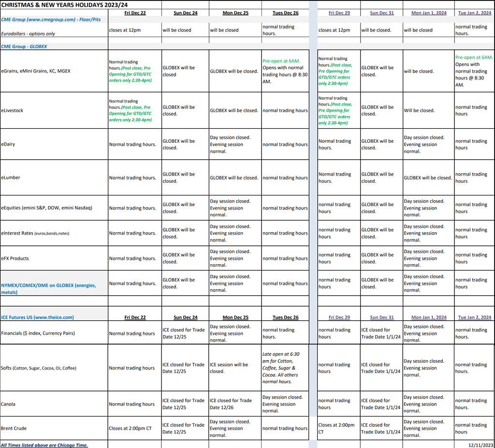This screenshot has width=495, height=448.
Task: Select the eLumber row label
Action: [11, 178]
